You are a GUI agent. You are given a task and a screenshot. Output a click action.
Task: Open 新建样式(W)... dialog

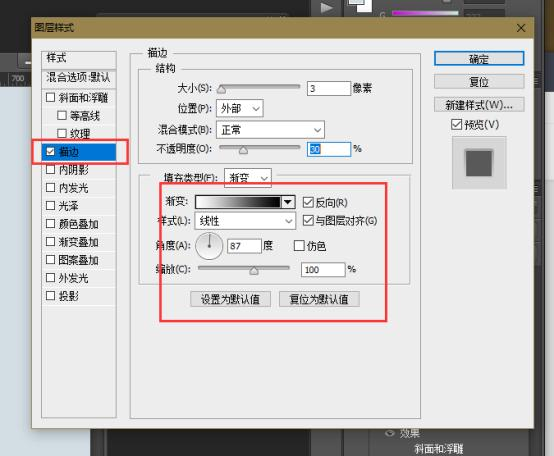click(x=479, y=105)
